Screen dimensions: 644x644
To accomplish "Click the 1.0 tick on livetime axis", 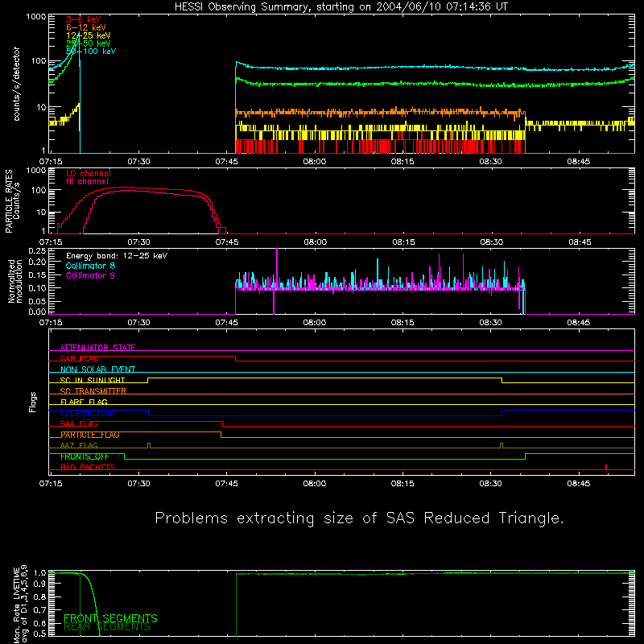I will 39,573.
